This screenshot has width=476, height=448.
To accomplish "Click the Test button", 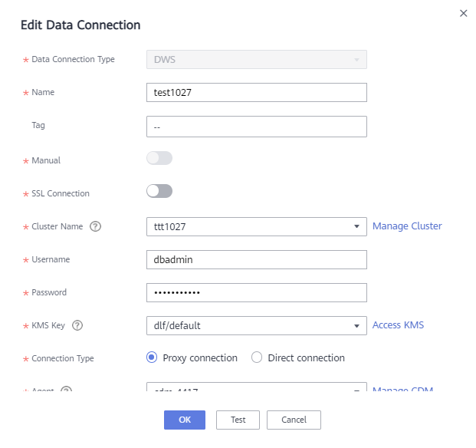I will pos(238,420).
